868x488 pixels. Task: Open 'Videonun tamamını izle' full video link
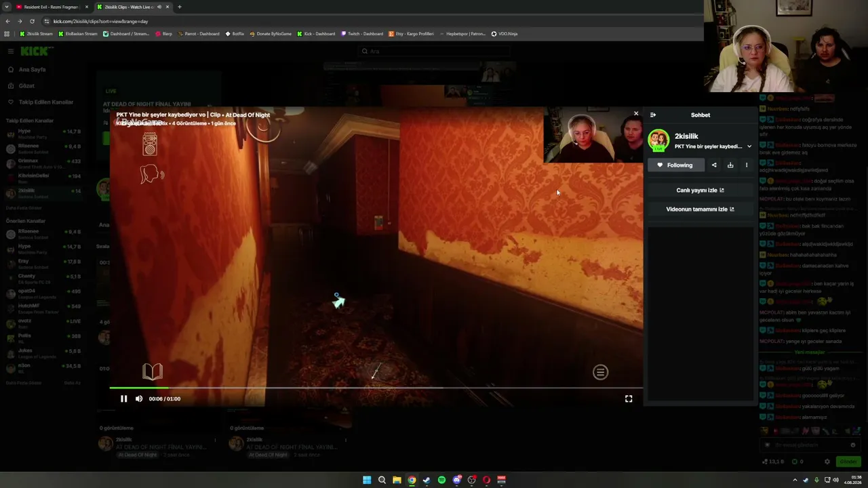pyautogui.click(x=700, y=209)
